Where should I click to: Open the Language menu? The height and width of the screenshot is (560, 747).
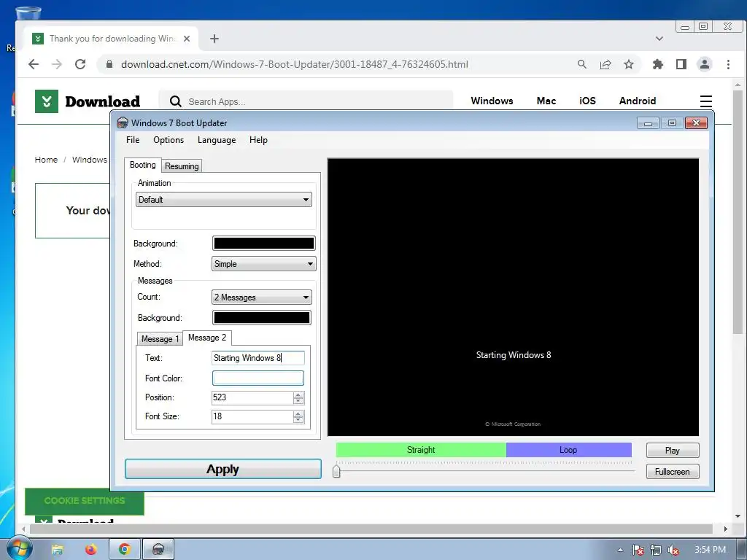[x=217, y=140]
